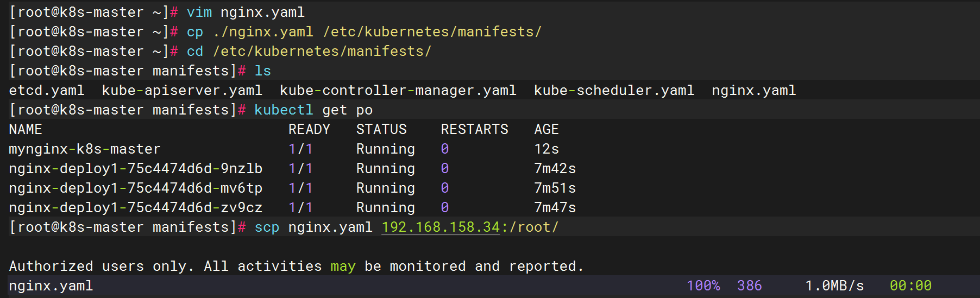Click the 1.0MB/s transfer speed
The height and width of the screenshot is (298, 980).
click(834, 286)
